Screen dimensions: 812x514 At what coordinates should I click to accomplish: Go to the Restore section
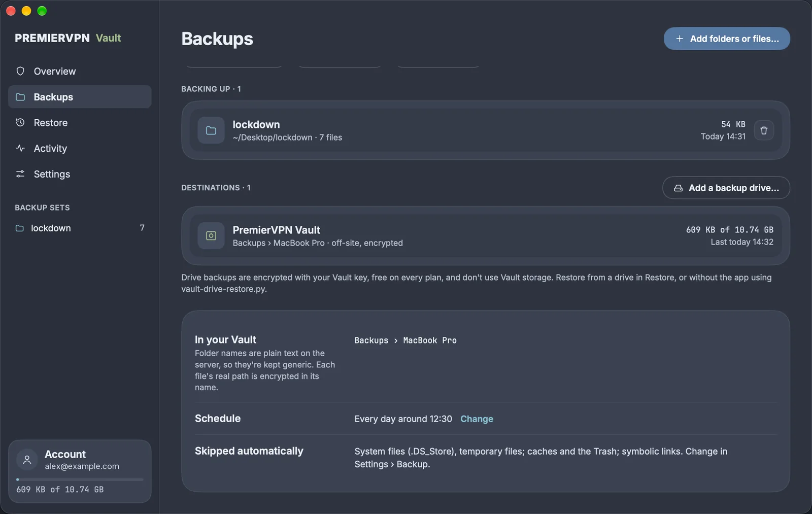point(80,122)
